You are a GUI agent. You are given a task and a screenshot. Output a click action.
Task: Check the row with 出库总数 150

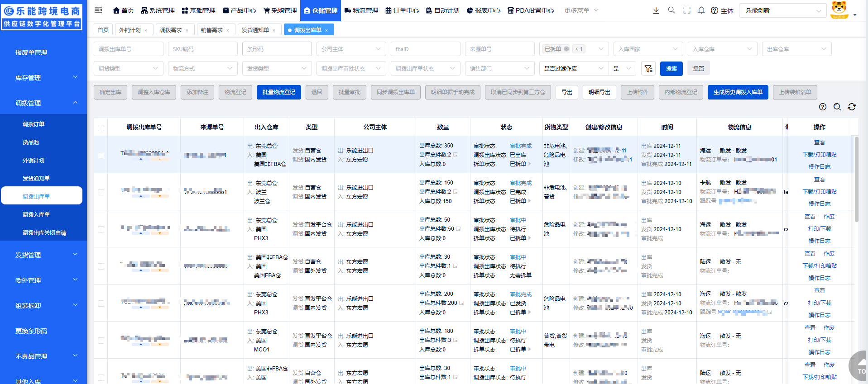101,192
